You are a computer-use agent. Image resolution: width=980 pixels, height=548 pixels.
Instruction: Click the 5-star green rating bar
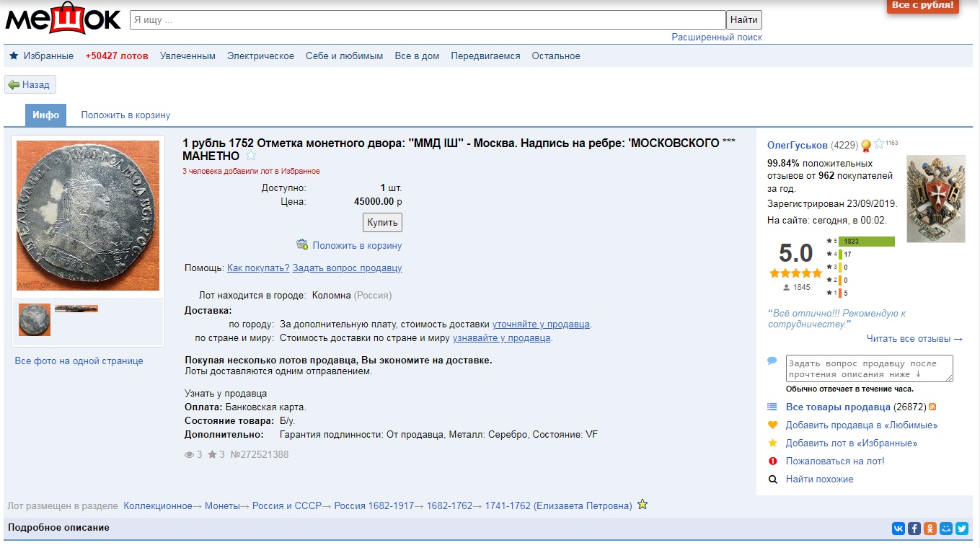(866, 242)
